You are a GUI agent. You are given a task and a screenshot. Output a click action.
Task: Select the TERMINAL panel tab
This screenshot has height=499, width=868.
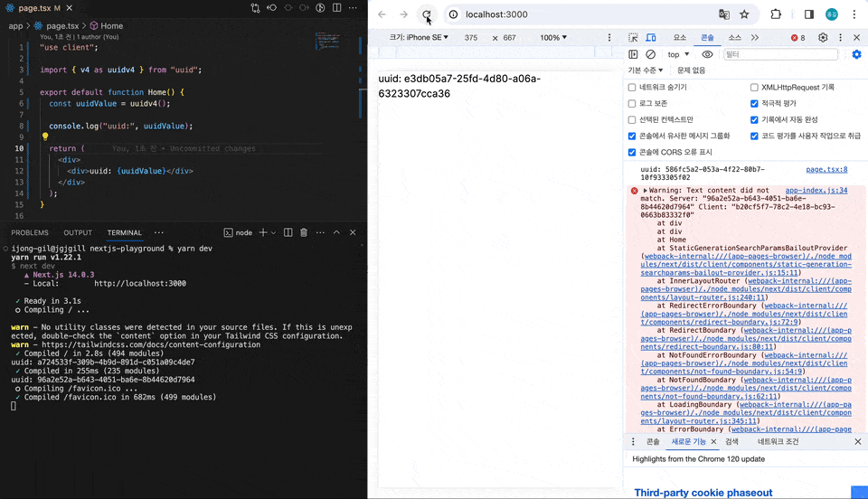(x=125, y=233)
